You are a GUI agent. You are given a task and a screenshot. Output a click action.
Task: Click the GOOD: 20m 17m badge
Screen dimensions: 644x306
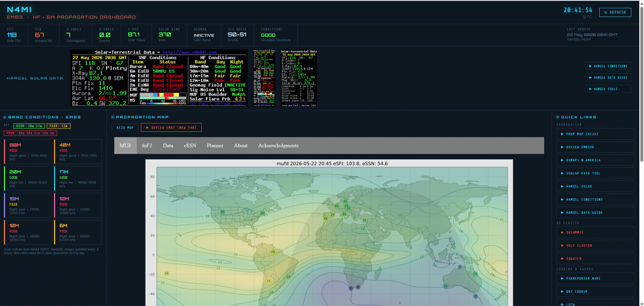(29, 126)
